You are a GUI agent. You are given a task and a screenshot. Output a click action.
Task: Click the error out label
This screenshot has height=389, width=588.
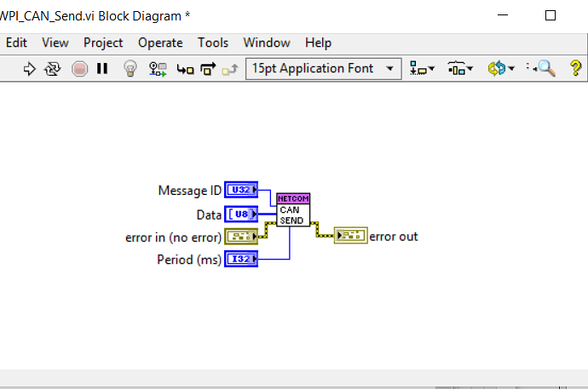[394, 237]
